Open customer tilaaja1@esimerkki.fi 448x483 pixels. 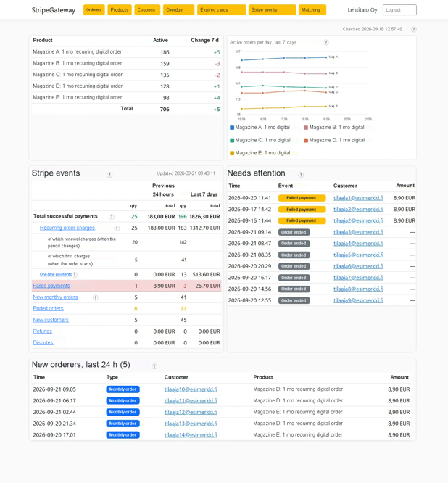pos(358,198)
